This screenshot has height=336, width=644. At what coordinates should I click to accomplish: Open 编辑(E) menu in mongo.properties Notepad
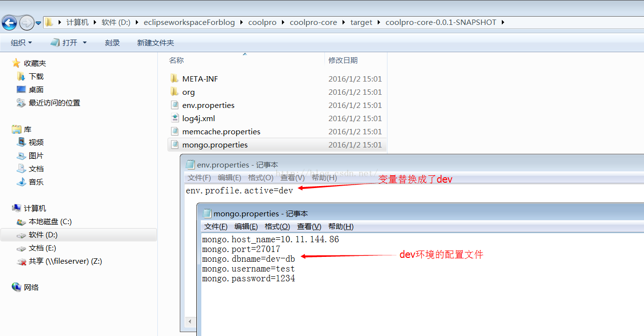click(246, 227)
